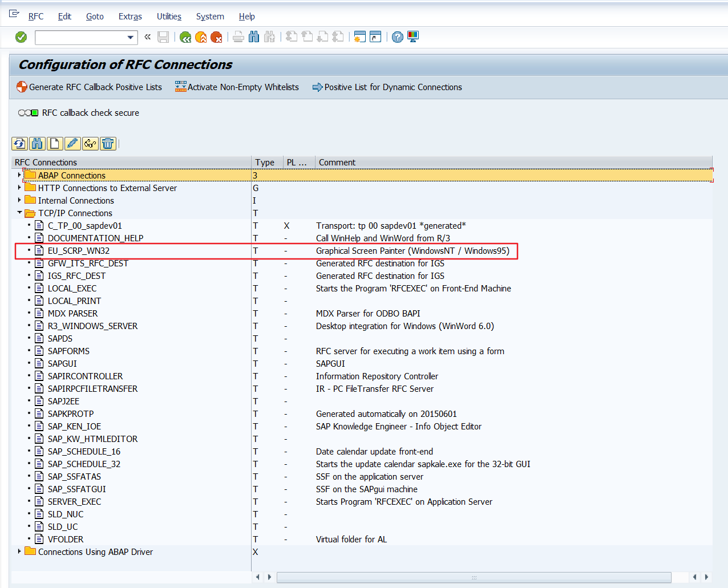Go back using the green arrow icon
The height and width of the screenshot is (588, 728).
pos(185,37)
